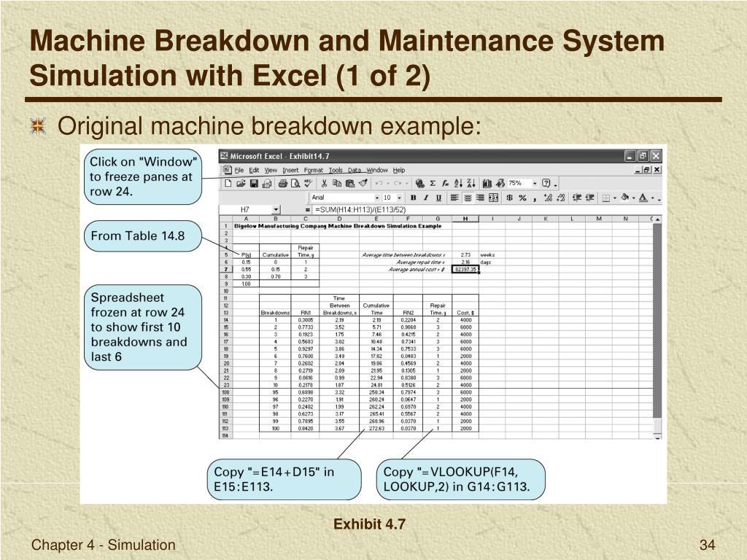Open the Help menu
Viewport: 747px width, 560px height.
tap(399, 170)
